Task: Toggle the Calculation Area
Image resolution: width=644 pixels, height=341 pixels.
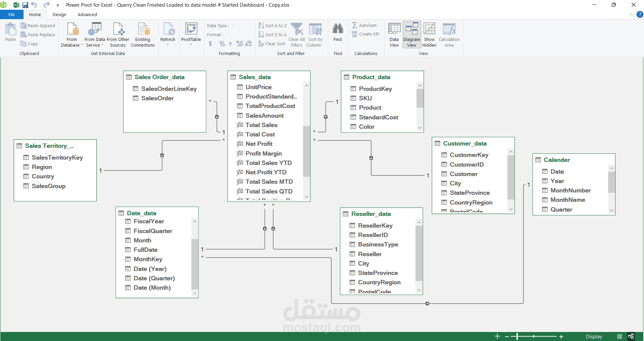Action: [x=449, y=35]
